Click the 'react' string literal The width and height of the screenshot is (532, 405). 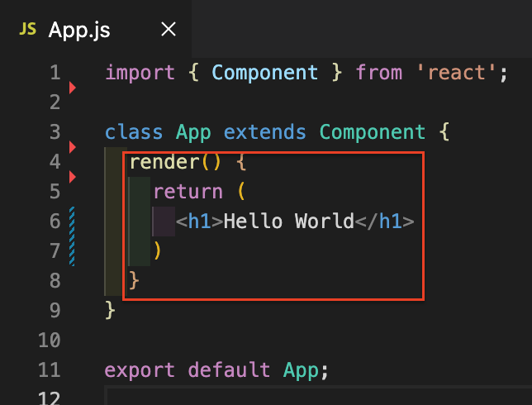point(456,73)
